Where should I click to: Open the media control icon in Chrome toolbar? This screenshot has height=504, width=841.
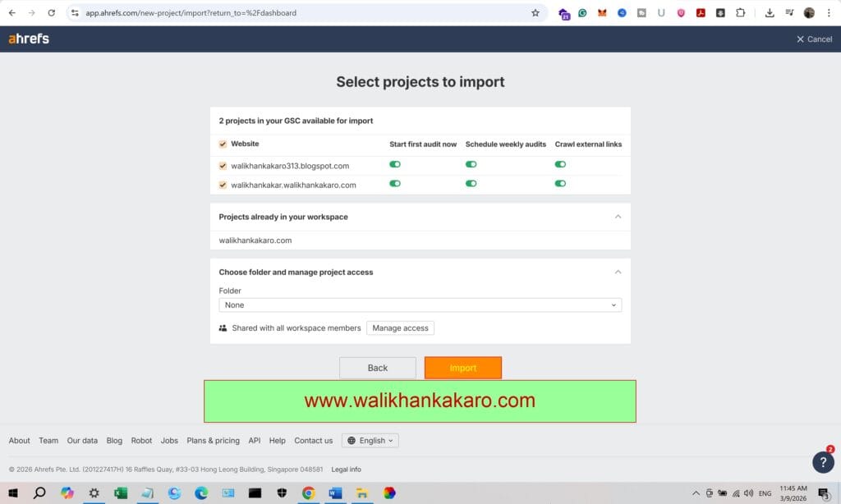pos(789,13)
